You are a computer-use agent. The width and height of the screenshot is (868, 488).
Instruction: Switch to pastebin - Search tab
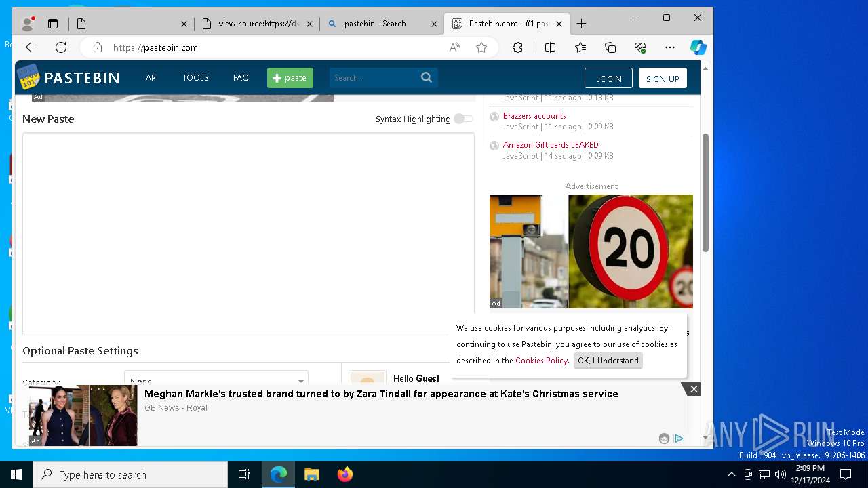click(x=382, y=24)
